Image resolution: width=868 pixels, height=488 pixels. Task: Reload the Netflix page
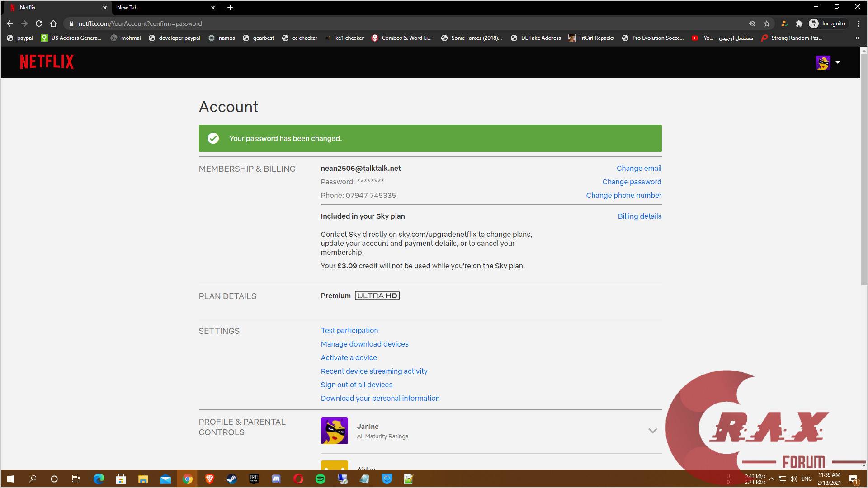39,23
